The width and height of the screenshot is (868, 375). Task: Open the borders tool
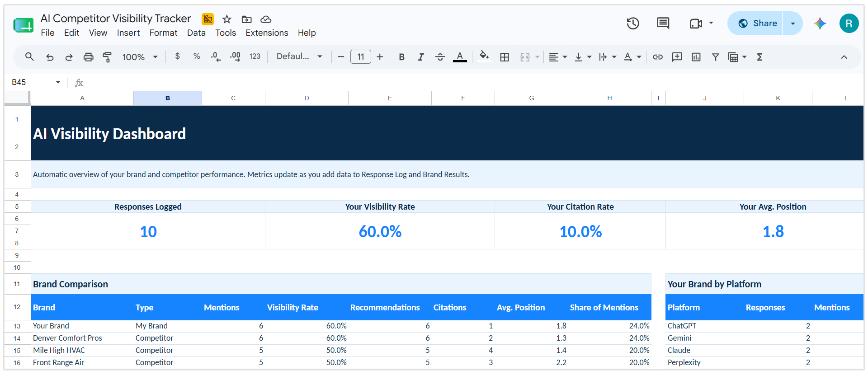(505, 57)
